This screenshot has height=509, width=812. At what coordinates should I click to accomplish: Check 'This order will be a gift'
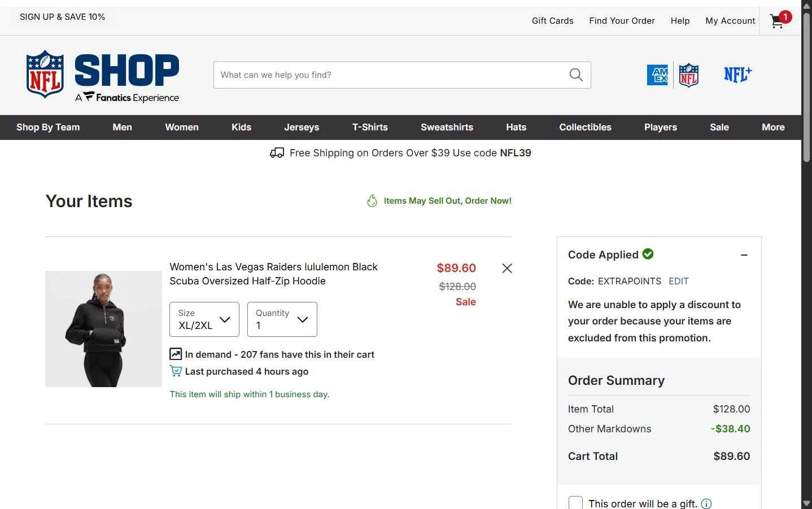[575, 503]
